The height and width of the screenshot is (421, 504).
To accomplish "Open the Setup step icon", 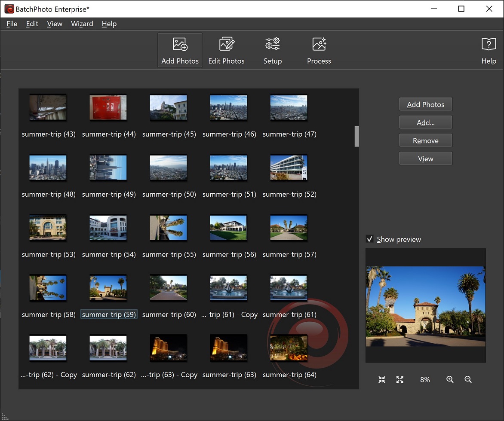I will click(272, 50).
